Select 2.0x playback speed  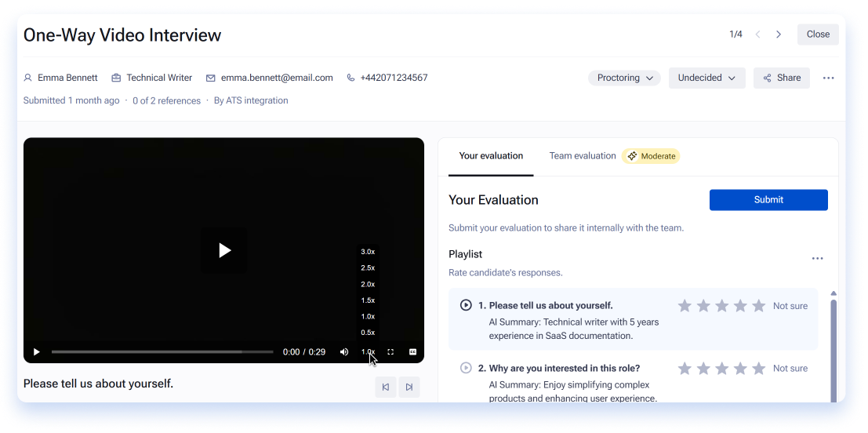coord(368,284)
